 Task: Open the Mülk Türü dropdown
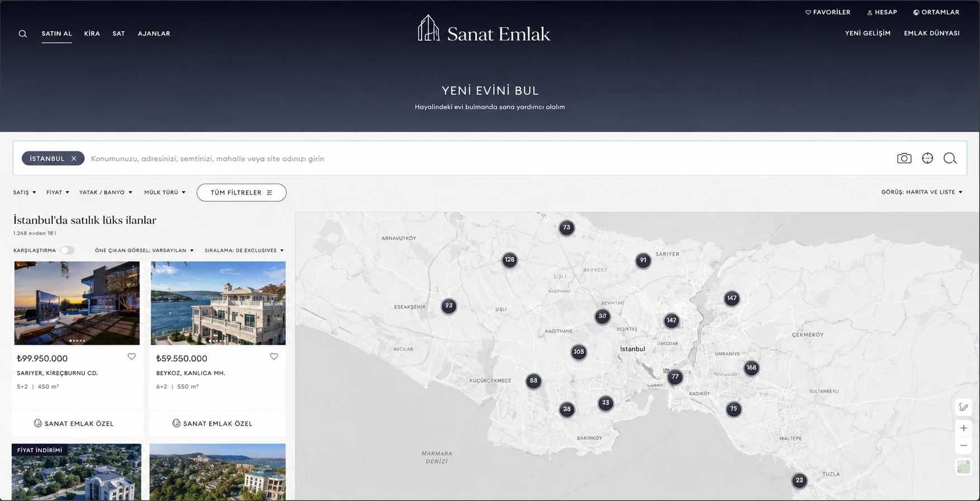coord(165,192)
